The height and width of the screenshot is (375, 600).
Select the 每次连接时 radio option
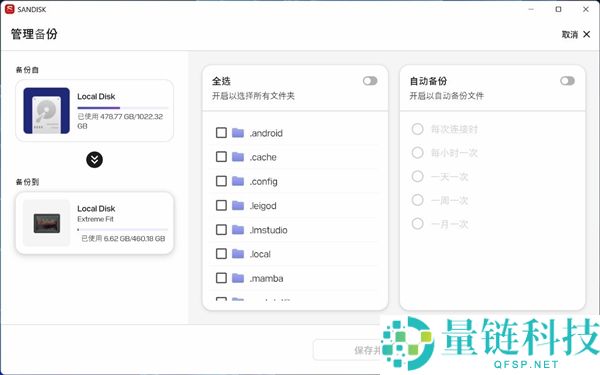point(417,129)
